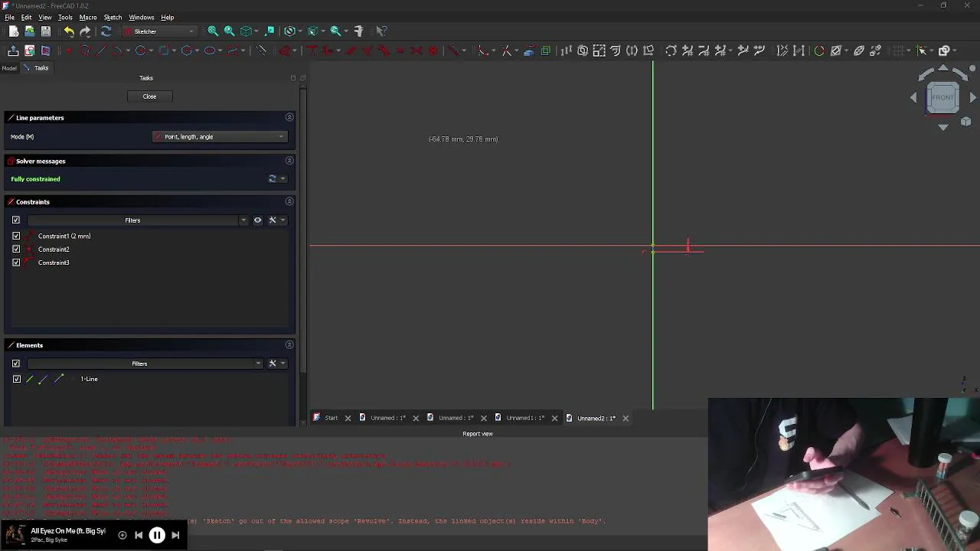This screenshot has width=980, height=551.
Task: Click the Close button in Tasks panel
Action: 149,96
